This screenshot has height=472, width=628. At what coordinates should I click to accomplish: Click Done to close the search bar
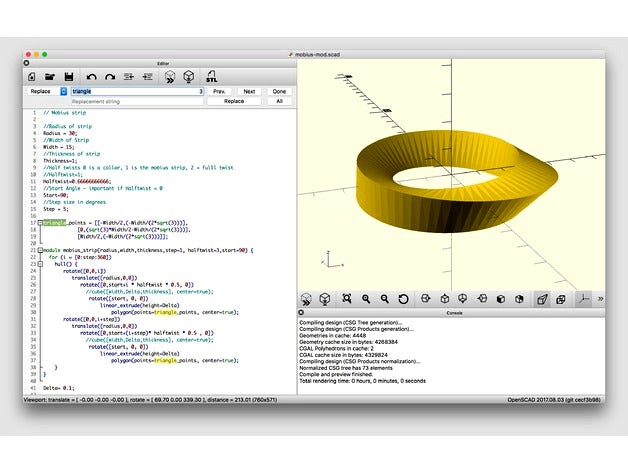pos(279,91)
